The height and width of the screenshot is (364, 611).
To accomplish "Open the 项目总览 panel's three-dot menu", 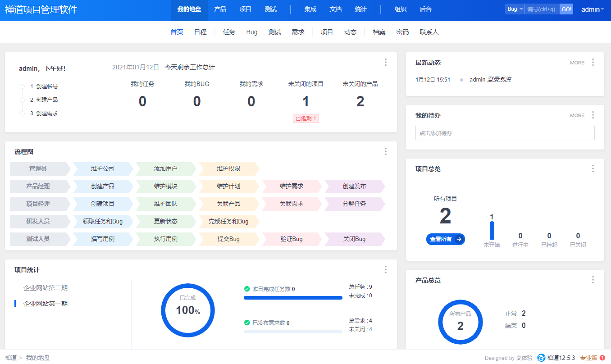I will pos(593,168).
